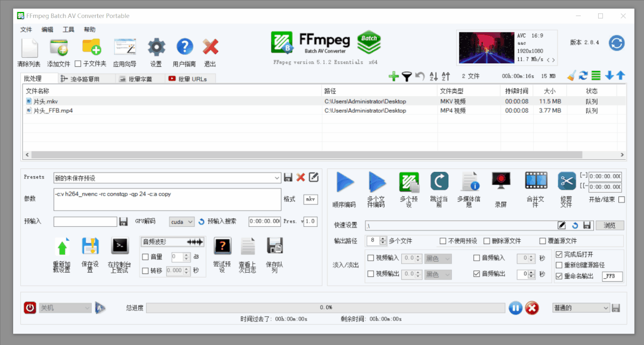
Task: Uncheck the 完成后打开 checkbox
Action: coord(559,254)
